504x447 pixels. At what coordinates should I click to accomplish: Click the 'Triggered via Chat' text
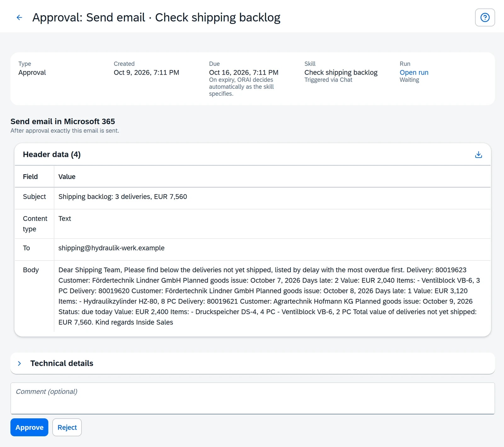(328, 80)
